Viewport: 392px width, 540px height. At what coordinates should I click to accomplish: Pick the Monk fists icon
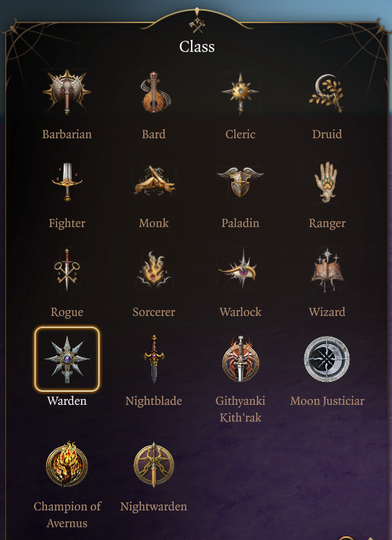pos(154,181)
